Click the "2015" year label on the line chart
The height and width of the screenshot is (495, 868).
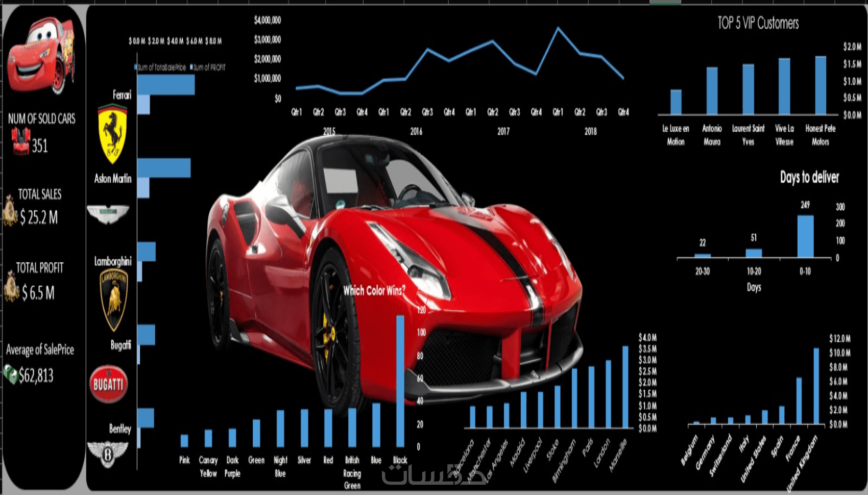pyautogui.click(x=329, y=132)
